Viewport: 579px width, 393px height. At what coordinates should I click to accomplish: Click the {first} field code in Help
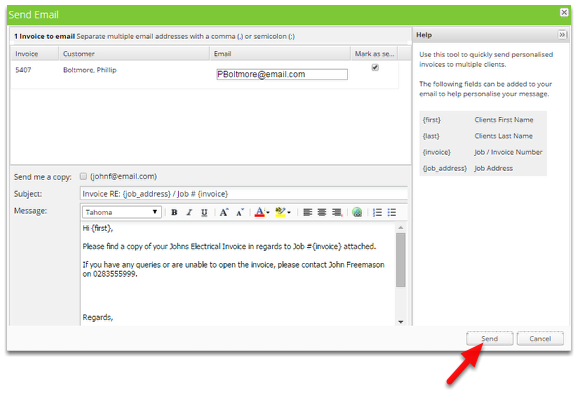click(432, 120)
